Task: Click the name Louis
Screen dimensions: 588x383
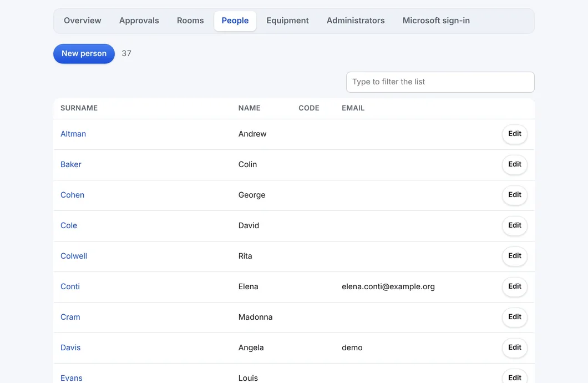Action: 249,378
